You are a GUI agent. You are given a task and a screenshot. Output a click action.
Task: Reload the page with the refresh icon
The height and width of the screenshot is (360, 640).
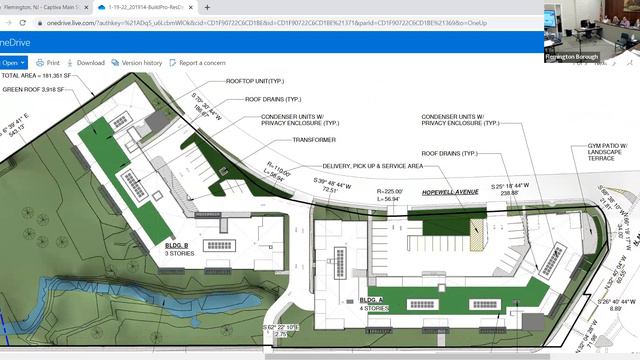pos(22,23)
